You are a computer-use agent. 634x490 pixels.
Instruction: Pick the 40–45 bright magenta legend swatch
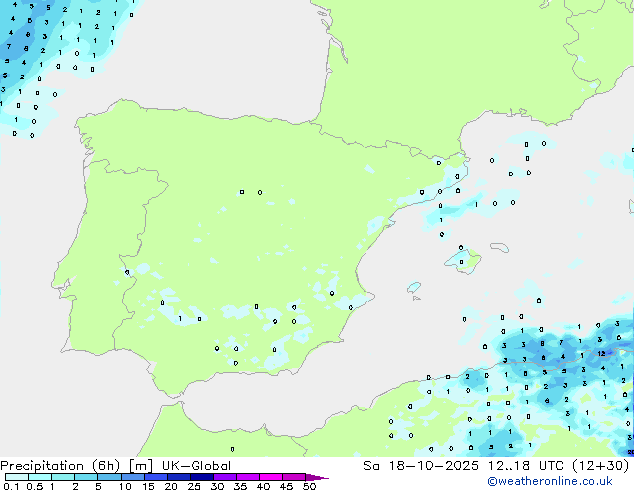pos(271,477)
